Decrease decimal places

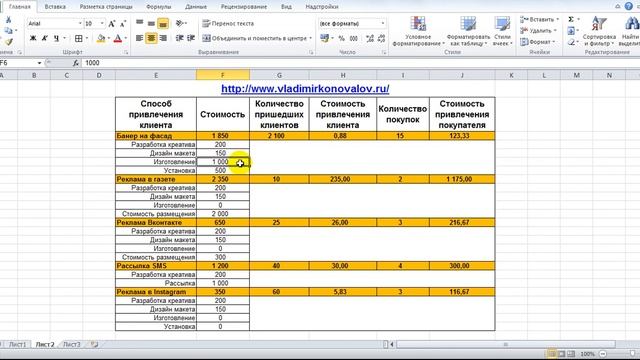[x=382, y=38]
